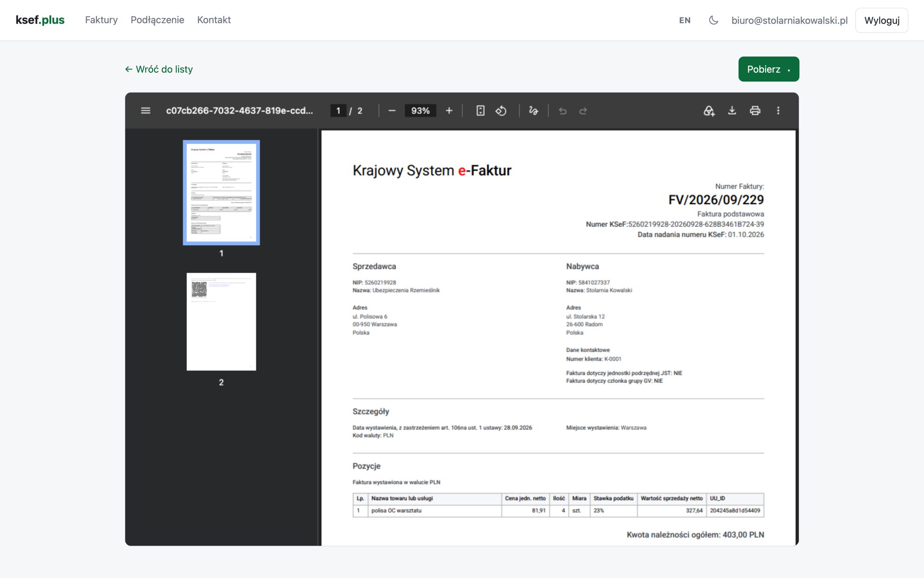The height and width of the screenshot is (578, 924).
Task: Click seller NIP 5260219928
Action: click(x=380, y=283)
